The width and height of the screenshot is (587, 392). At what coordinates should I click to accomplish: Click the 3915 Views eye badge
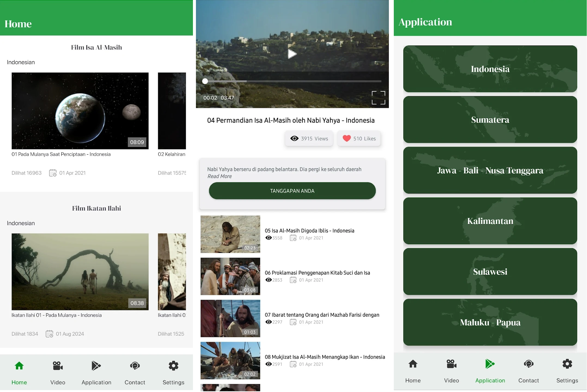pos(309,139)
